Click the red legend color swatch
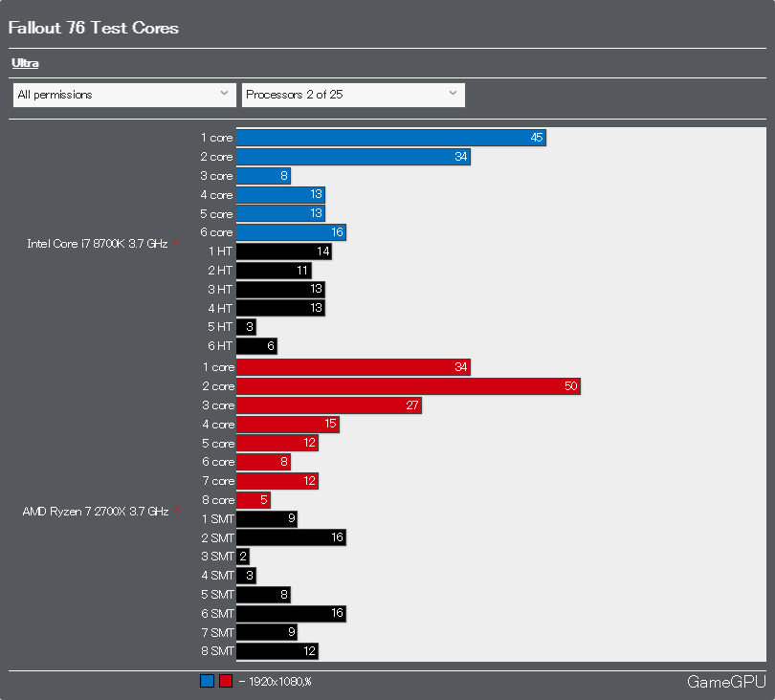This screenshot has height=700, width=775. click(x=226, y=681)
